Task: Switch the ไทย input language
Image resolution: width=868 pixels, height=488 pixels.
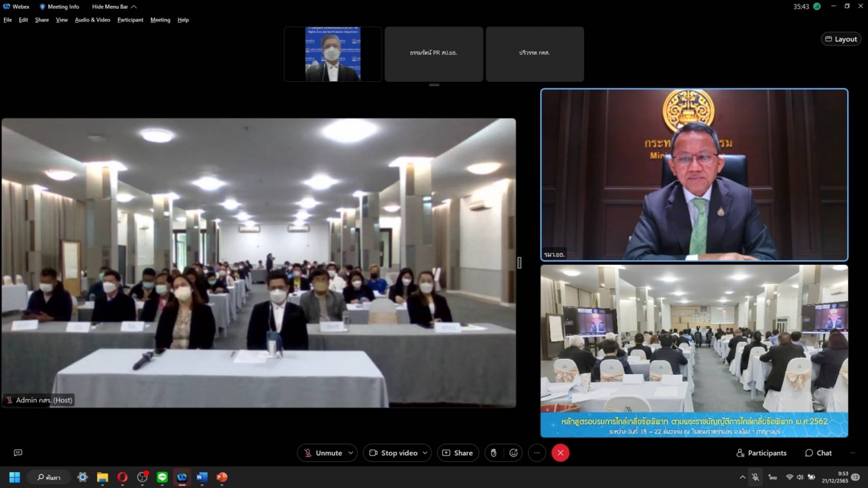Action: tap(773, 477)
